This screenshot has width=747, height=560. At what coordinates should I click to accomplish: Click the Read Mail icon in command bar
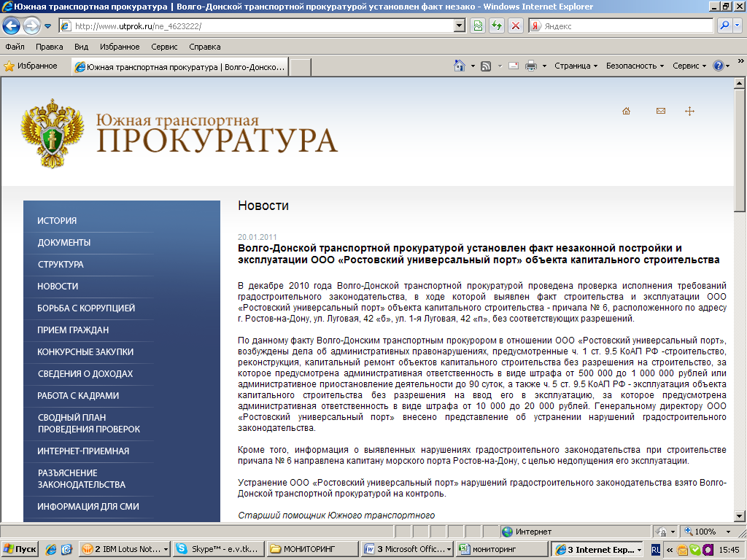click(x=514, y=66)
